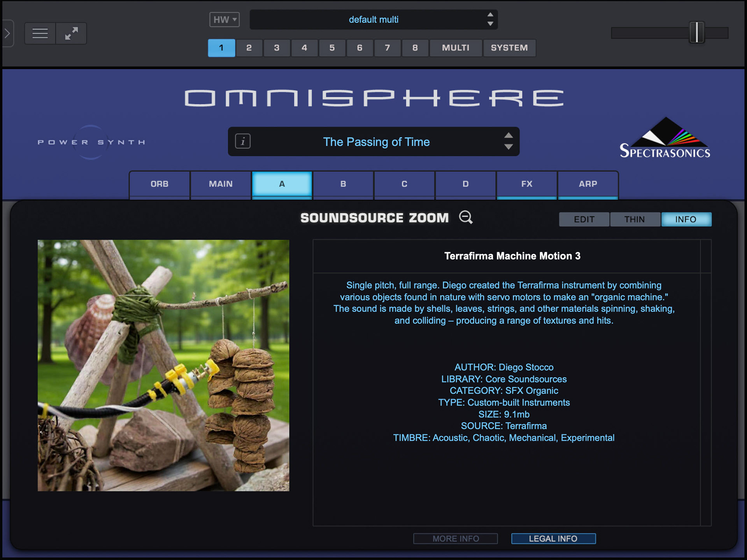Switch soundsource view to THIN
The height and width of the screenshot is (560, 747).
point(635,219)
